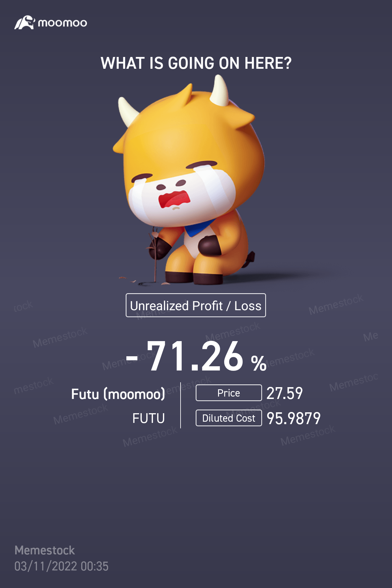Click the wilted plant beside mascot
The width and height of the screenshot is (392, 588).
coord(154,254)
